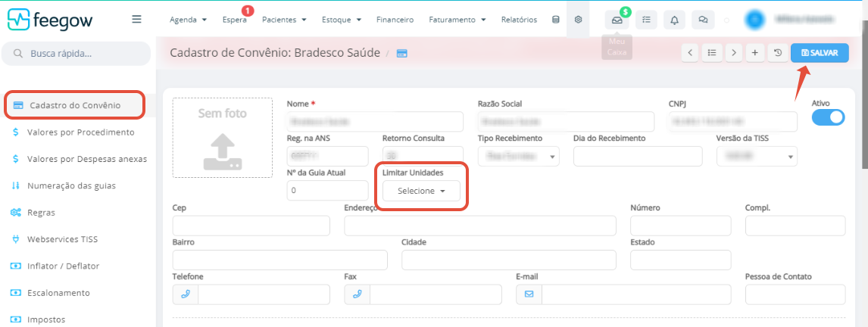Open Meu Caixa cash drawer icon
This screenshot has height=327, width=868.
click(x=617, y=20)
